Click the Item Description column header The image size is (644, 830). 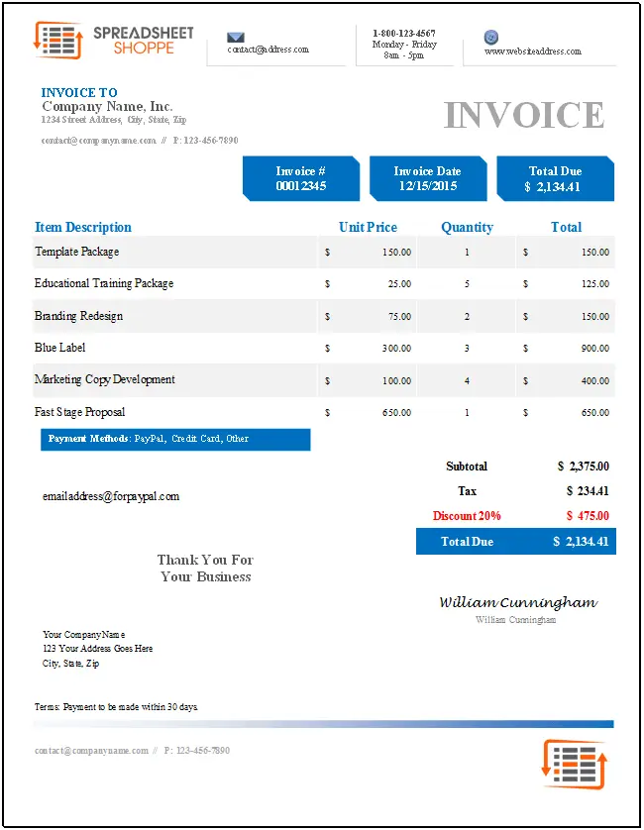(x=83, y=227)
